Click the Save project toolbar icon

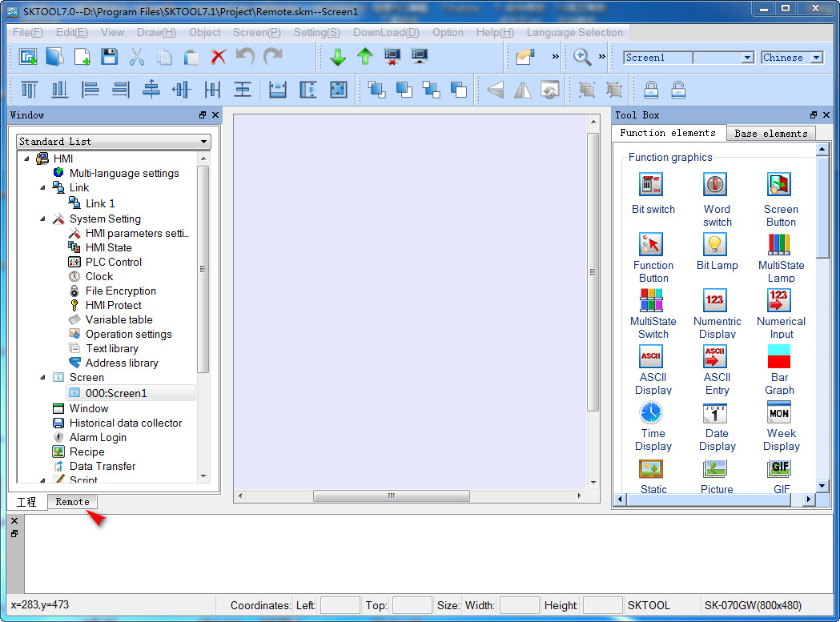pos(109,57)
